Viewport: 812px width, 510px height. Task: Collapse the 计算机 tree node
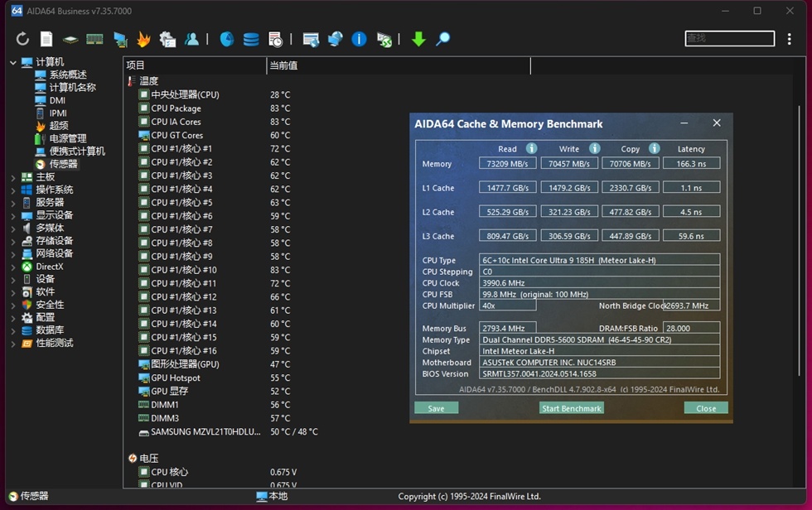pos(13,62)
